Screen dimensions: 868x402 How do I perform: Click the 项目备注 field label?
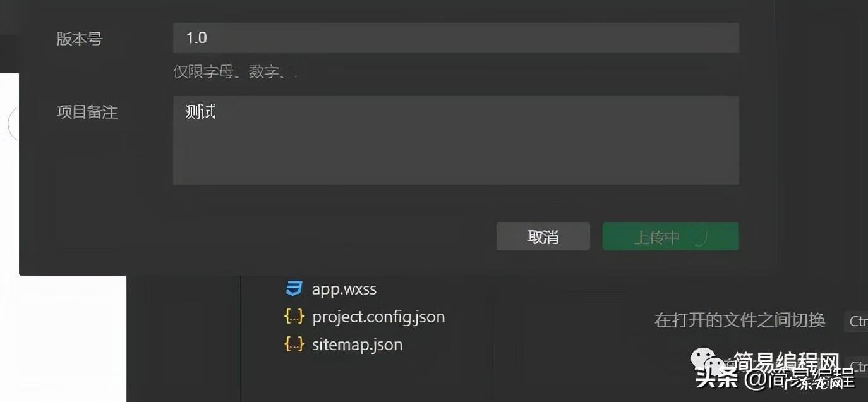click(x=87, y=112)
